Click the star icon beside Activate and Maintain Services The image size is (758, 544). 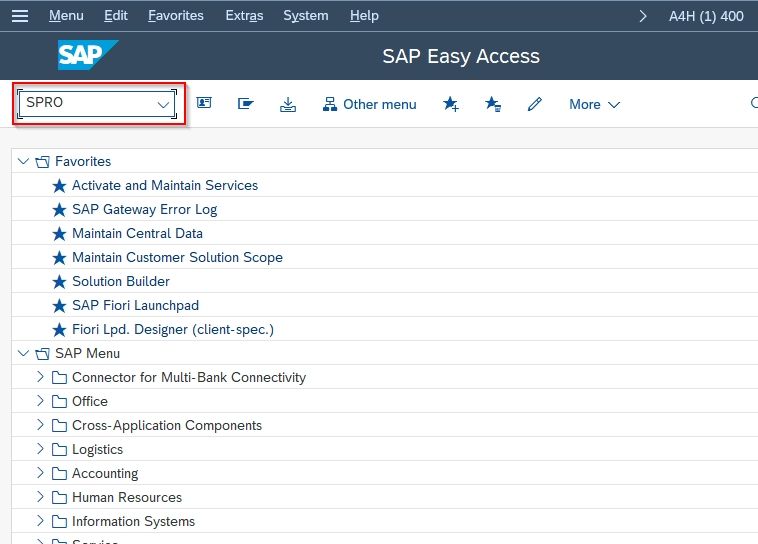click(x=59, y=186)
